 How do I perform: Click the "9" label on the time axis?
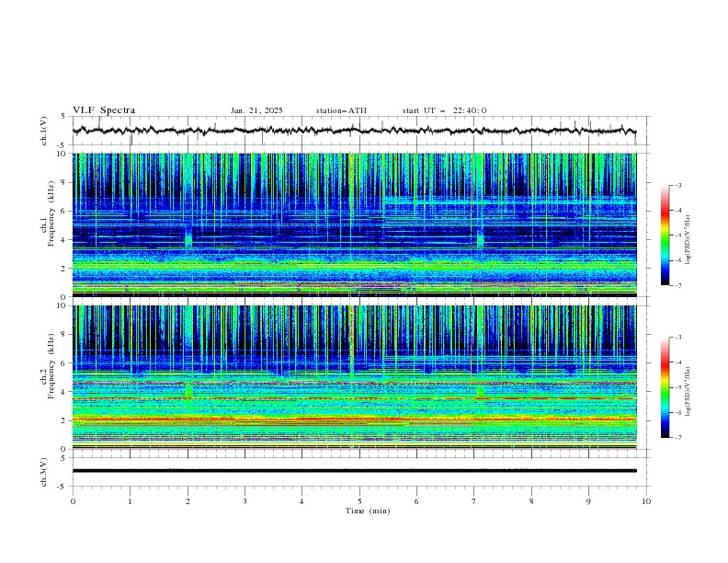[x=588, y=501]
